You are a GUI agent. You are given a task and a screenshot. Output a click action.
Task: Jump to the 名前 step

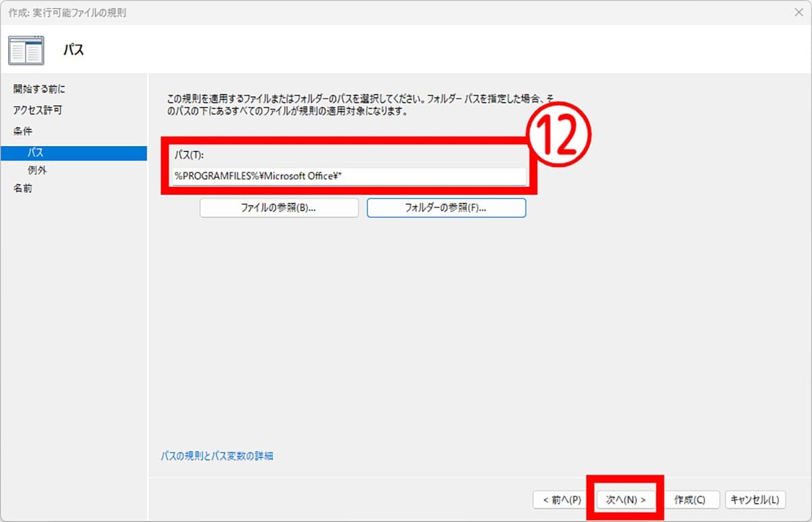[x=22, y=189]
